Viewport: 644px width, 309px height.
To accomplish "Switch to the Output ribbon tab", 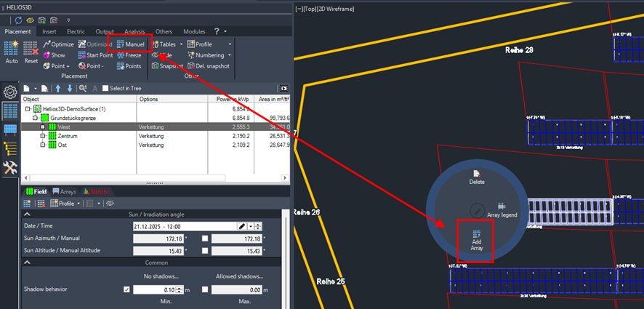I will [x=105, y=31].
